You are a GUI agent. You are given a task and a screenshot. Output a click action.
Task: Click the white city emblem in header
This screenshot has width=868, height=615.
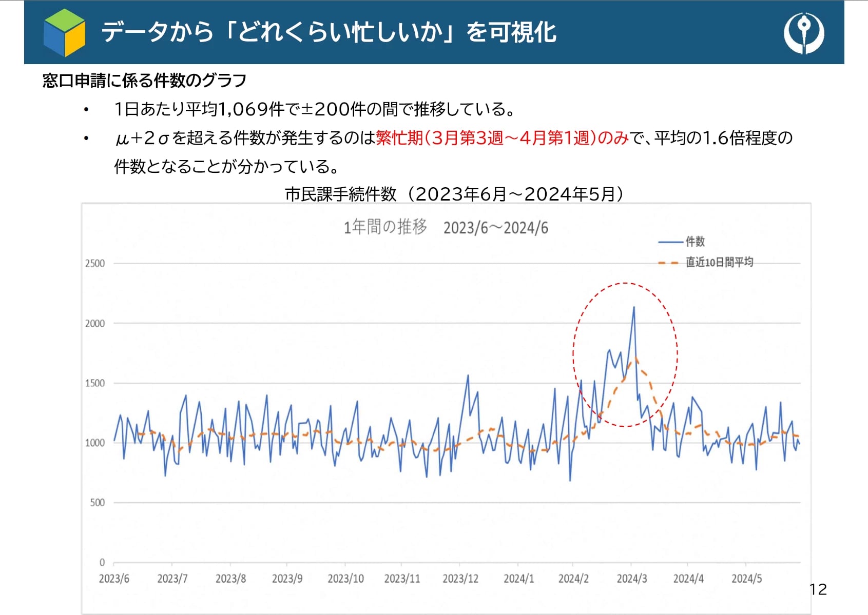pos(803,33)
